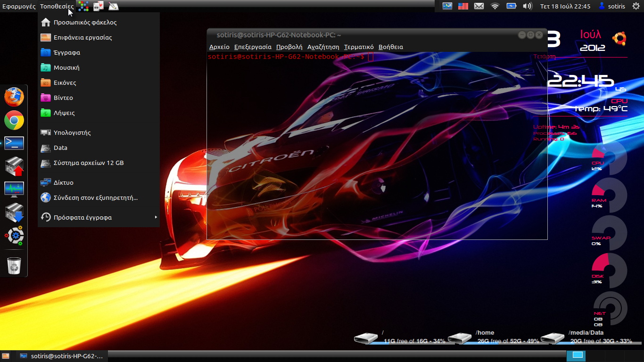644x362 pixels.
Task: Open the dock icon with blue down arrow
Action: point(14,213)
